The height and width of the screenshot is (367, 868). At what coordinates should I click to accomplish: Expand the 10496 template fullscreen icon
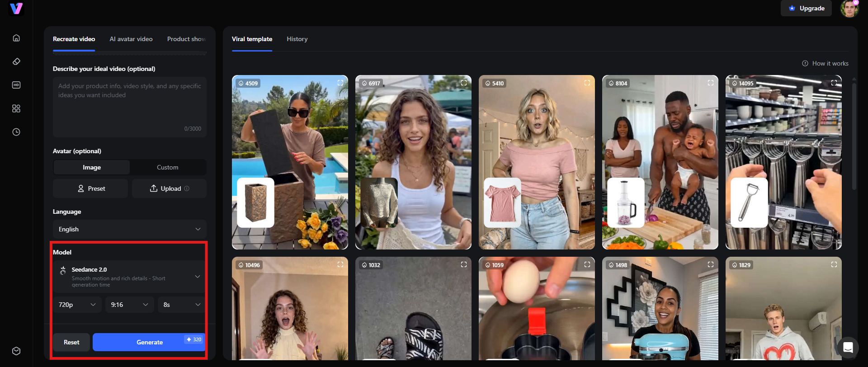click(x=340, y=264)
